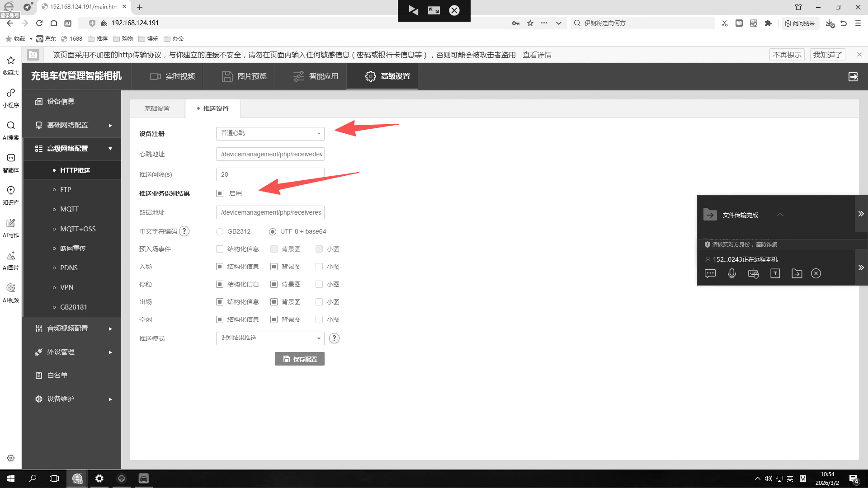Click the whiteboard text icon in the remote panel
This screenshot has height=488, width=868.
click(x=775, y=273)
